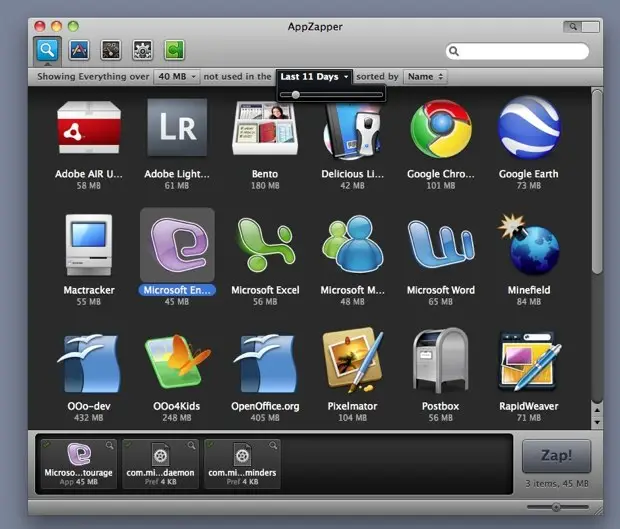
Task: Click the vertical scrollbar thumb
Action: [x=597, y=181]
